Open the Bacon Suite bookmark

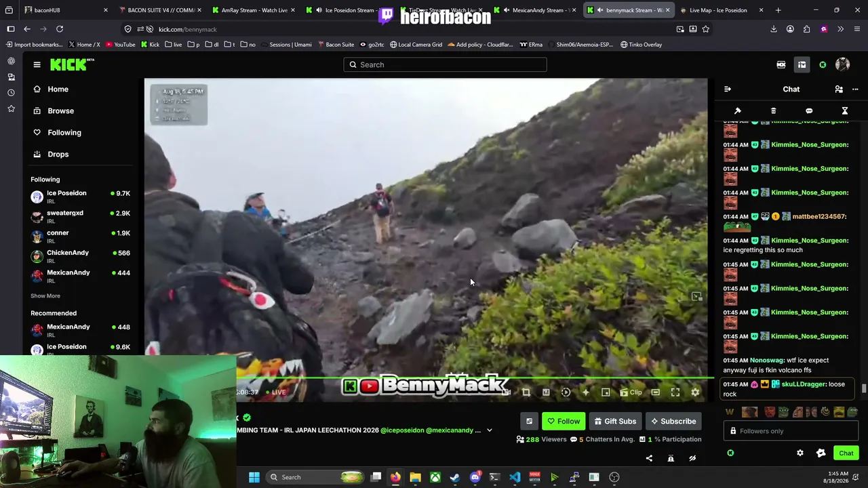(x=335, y=45)
